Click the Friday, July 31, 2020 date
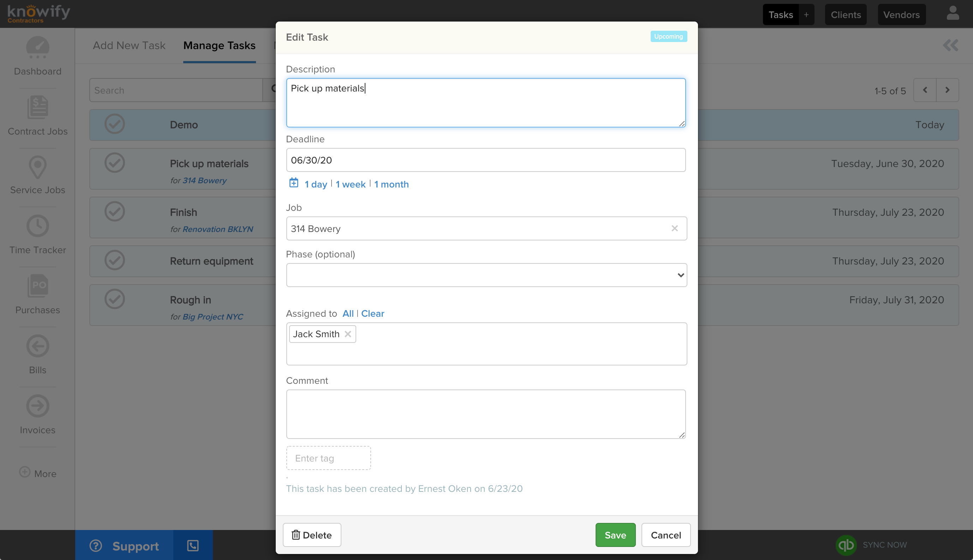 tap(896, 300)
